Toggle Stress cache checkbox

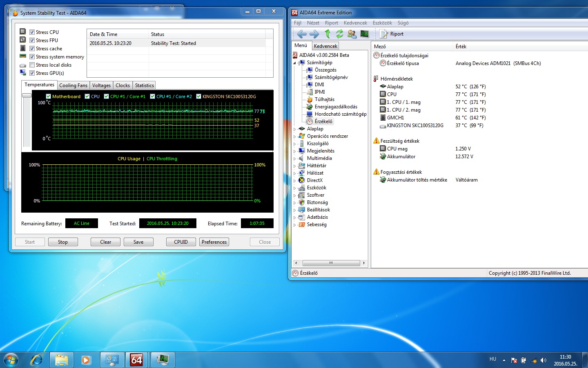point(32,49)
